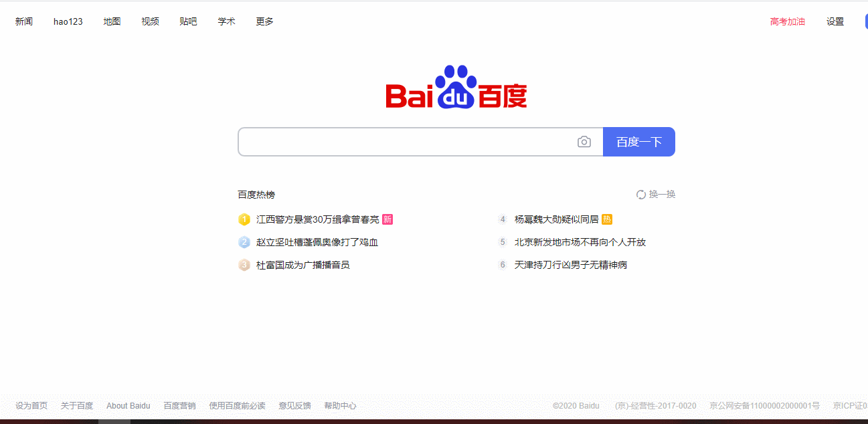Click 京公网安备11000002000001号 link
The width and height of the screenshot is (868, 424).
[765, 406]
